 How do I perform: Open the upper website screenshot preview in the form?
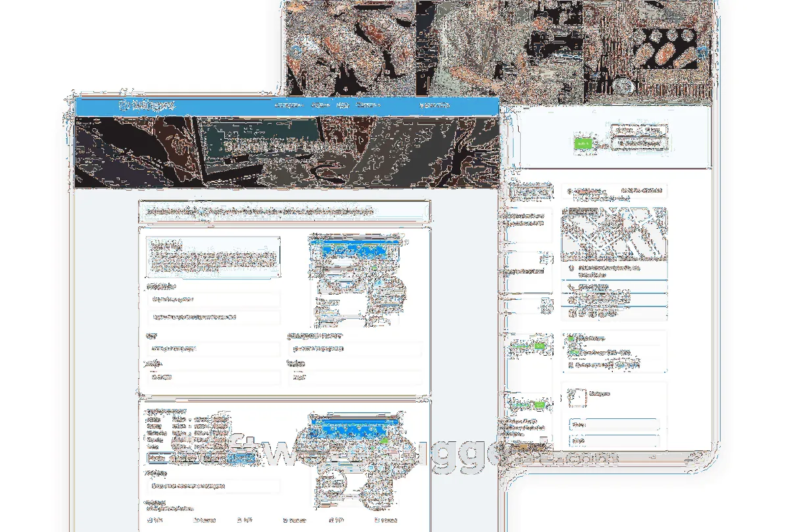[357, 282]
